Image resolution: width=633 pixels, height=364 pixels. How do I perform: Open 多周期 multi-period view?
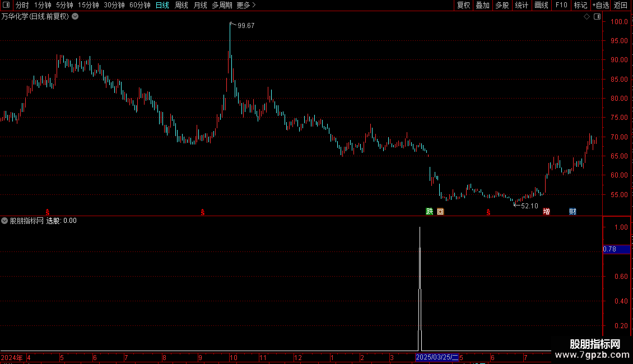[x=222, y=5]
